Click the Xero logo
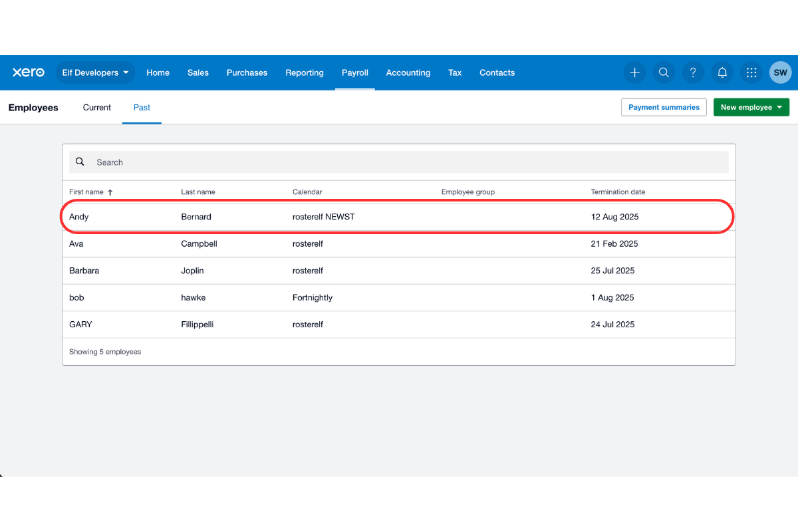 click(x=29, y=72)
